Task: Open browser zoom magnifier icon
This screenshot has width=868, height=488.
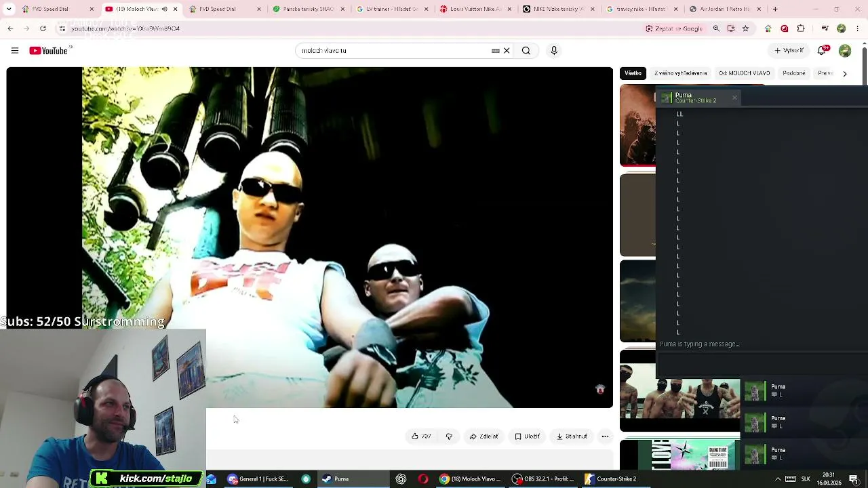Action: [716, 28]
